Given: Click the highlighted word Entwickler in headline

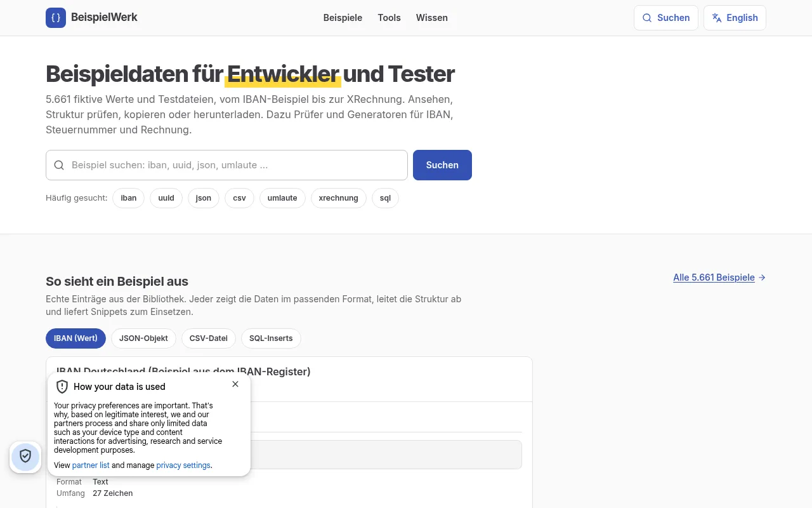Looking at the screenshot, I should click(x=283, y=74).
